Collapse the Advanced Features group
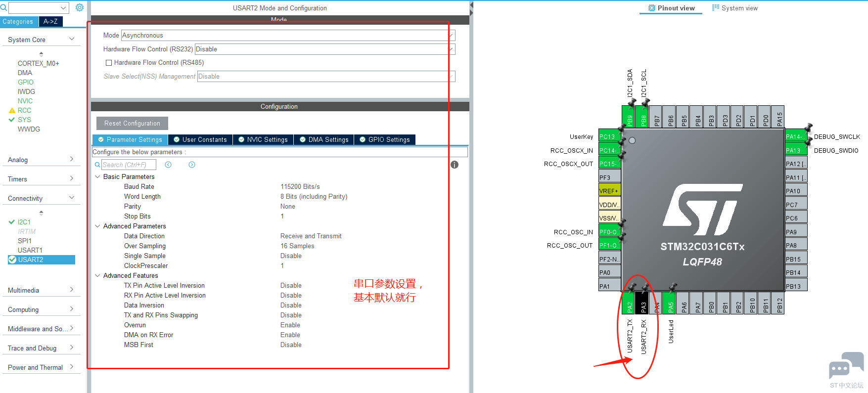Viewport: 868px width, 393px height. [97, 275]
